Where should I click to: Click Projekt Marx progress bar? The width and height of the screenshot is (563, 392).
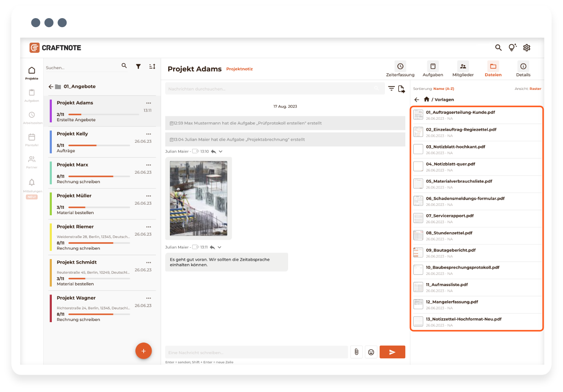click(99, 176)
